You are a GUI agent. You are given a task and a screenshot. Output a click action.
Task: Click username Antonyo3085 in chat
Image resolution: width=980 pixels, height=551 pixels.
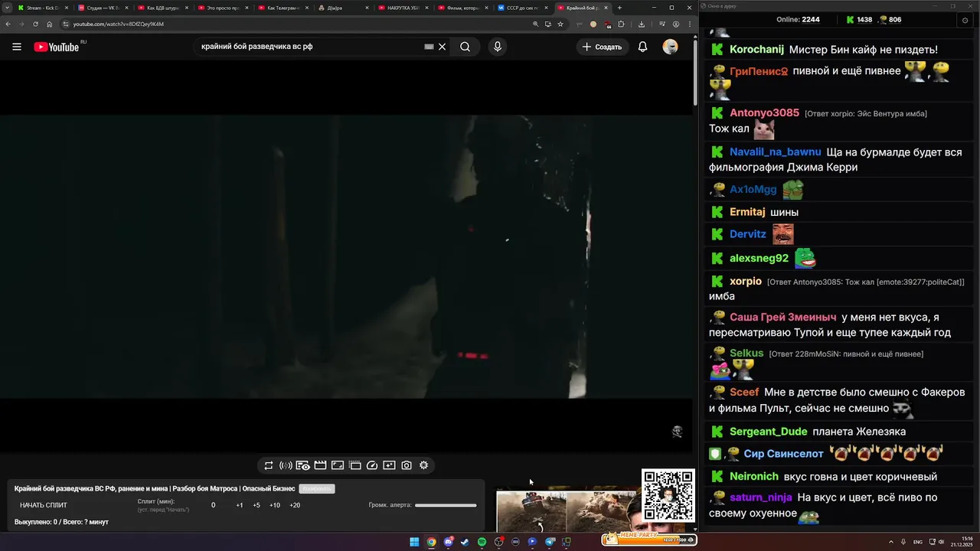tap(764, 112)
